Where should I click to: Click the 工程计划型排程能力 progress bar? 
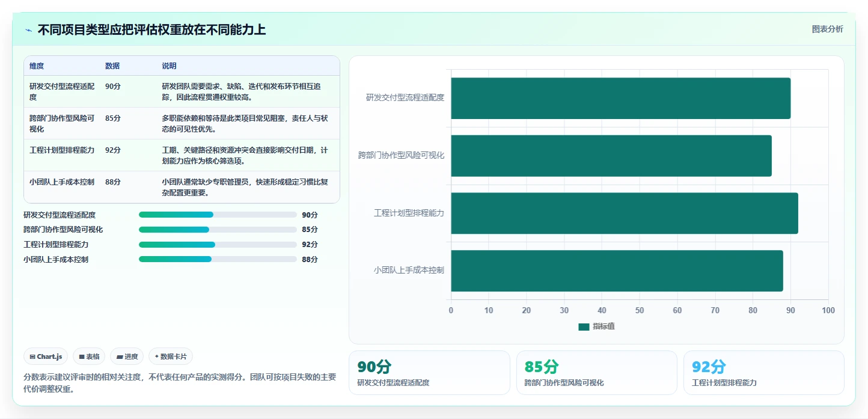(218, 245)
